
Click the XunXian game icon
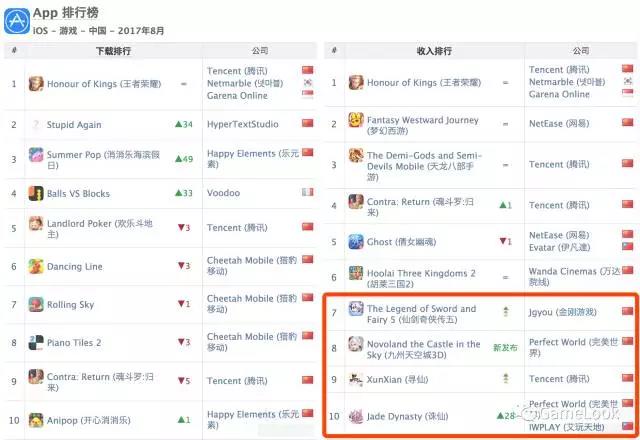(356, 379)
